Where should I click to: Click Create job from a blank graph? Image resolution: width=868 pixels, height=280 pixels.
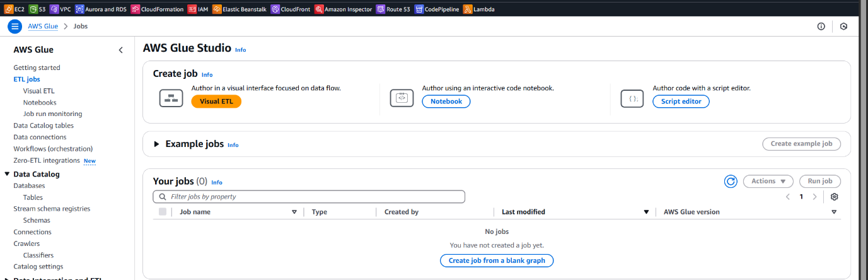(x=497, y=260)
